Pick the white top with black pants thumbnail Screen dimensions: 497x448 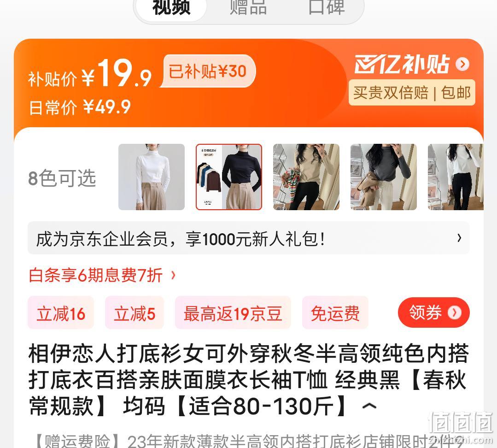point(456,177)
